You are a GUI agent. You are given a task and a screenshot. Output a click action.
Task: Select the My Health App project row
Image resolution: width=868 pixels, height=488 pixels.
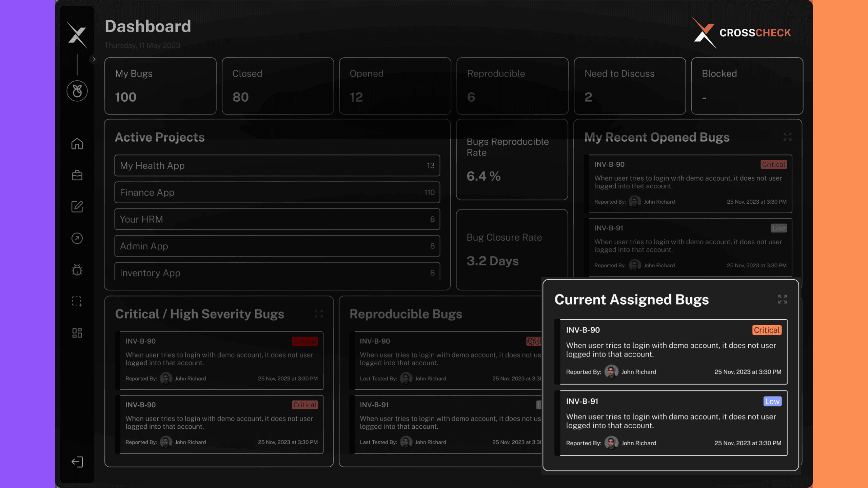coord(277,165)
